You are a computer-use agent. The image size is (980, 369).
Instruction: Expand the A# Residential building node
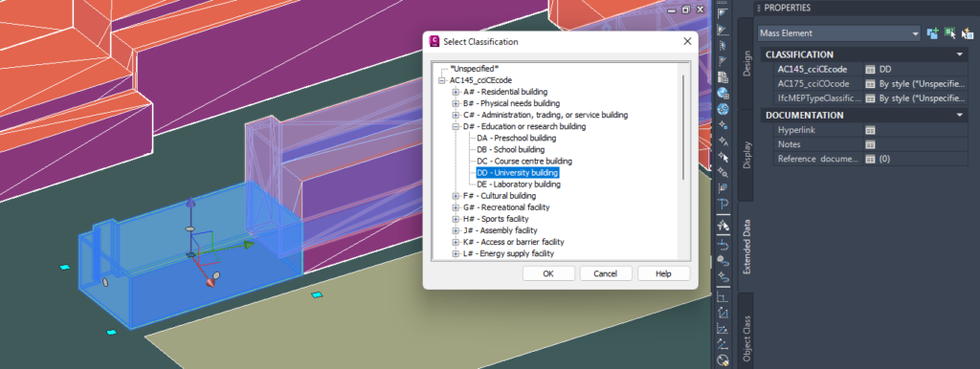point(456,92)
